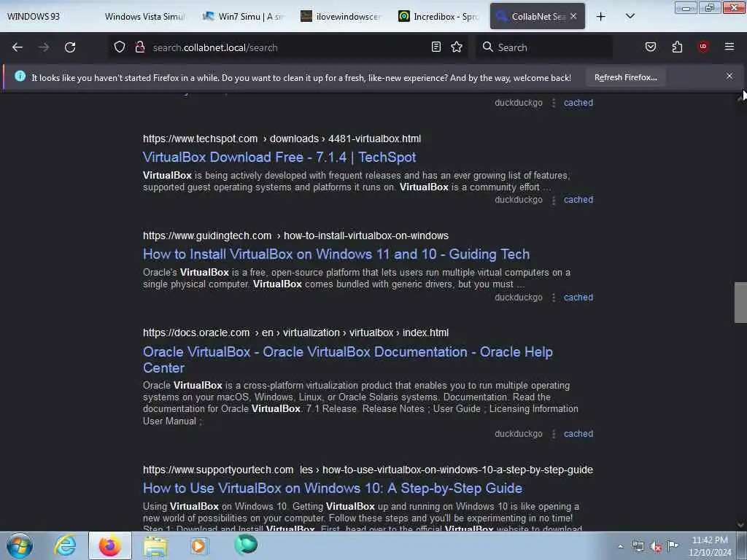Click the docs.oracle.com result URL text
This screenshot has height=560, width=747.
tap(295, 332)
